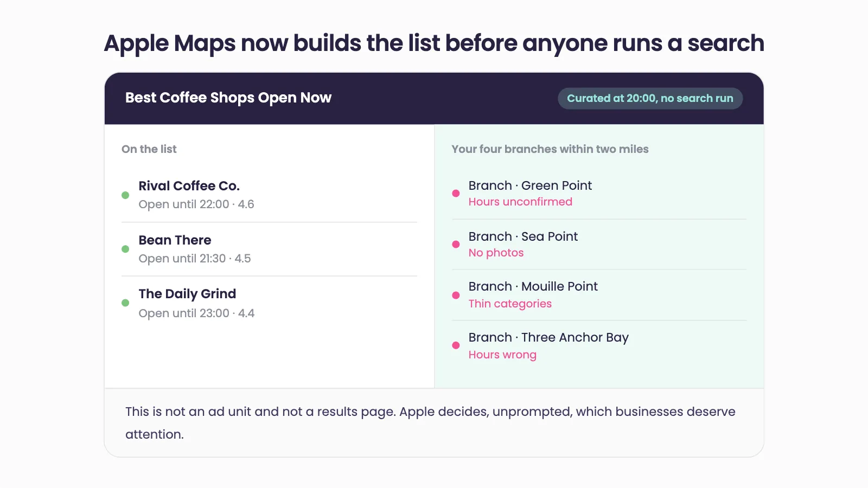The image size is (868, 488).
Task: Click 'Your four branches within two miles' label
Action: (x=550, y=149)
